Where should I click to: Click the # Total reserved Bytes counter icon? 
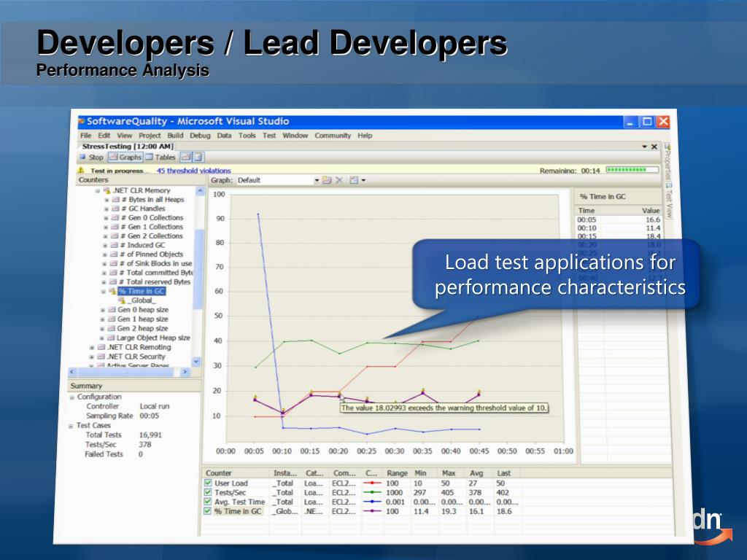coord(113,282)
